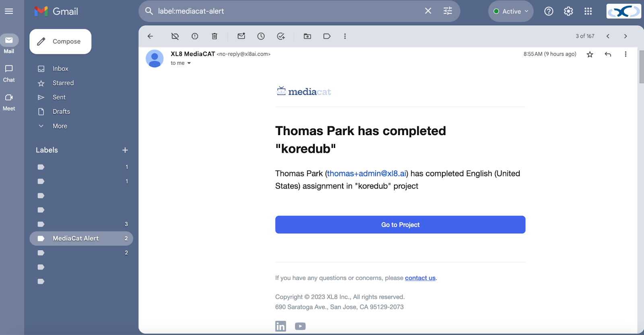Image resolution: width=644 pixels, height=335 pixels.
Task: Click the '8:55 AM (9 hours ago)' timestamp
Action: coord(550,54)
